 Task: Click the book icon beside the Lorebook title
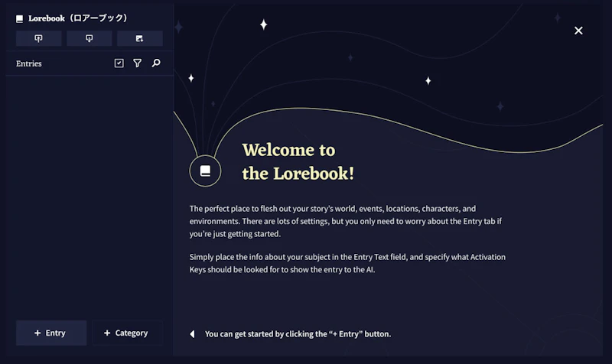point(20,18)
